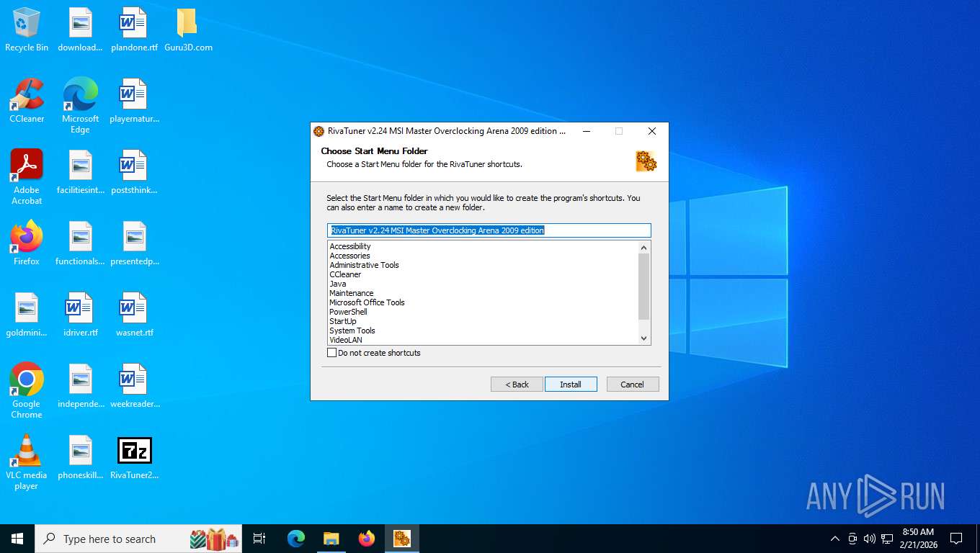Viewport: 980px width, 553px height.
Task: Select the plandone.rtf document icon
Action: pos(134,30)
